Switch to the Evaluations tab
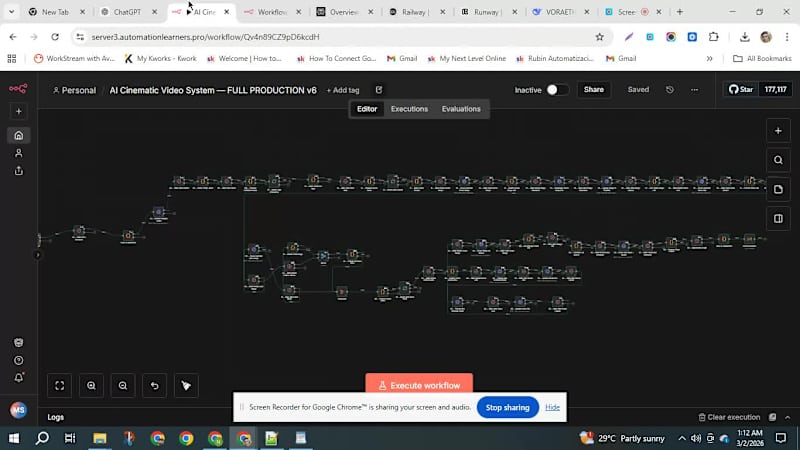This screenshot has height=450, width=800. click(x=461, y=109)
